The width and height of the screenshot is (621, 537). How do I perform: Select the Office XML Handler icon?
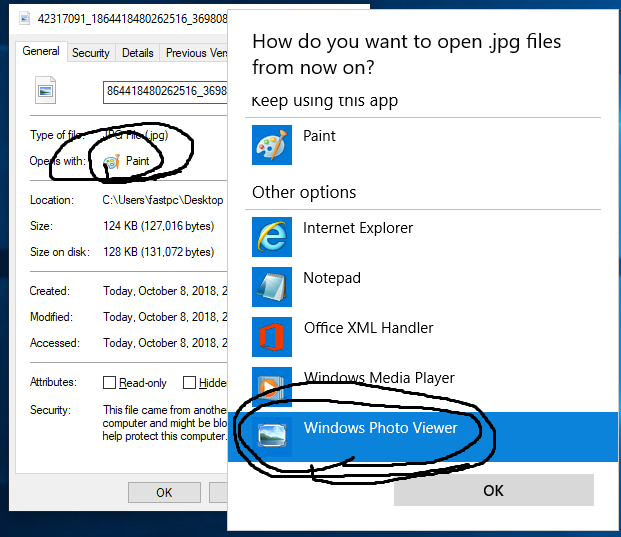click(x=272, y=337)
